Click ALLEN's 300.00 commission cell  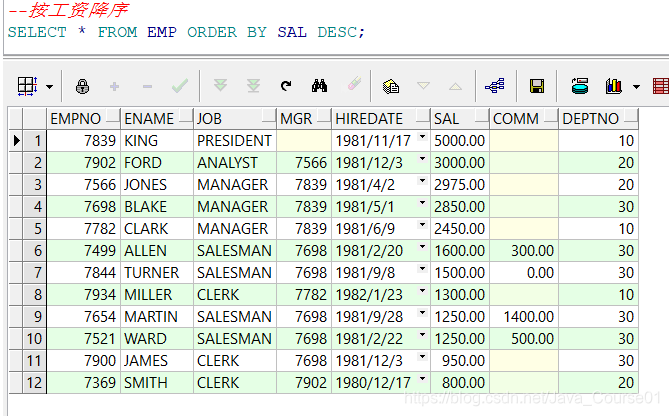click(524, 251)
